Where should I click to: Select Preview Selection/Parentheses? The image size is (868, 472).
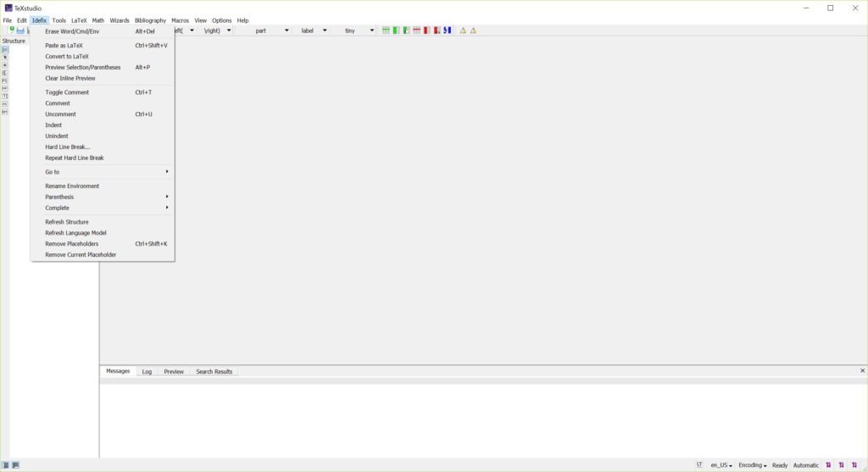pyautogui.click(x=103, y=67)
